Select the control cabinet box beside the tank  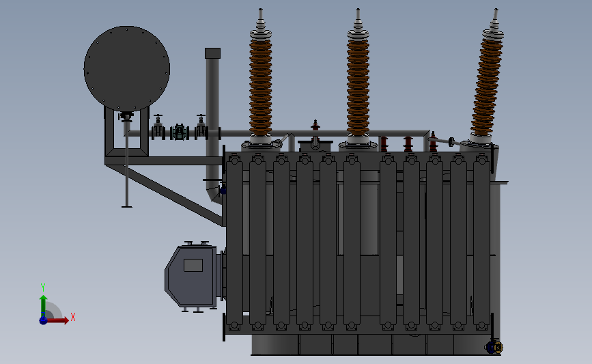click(191, 276)
